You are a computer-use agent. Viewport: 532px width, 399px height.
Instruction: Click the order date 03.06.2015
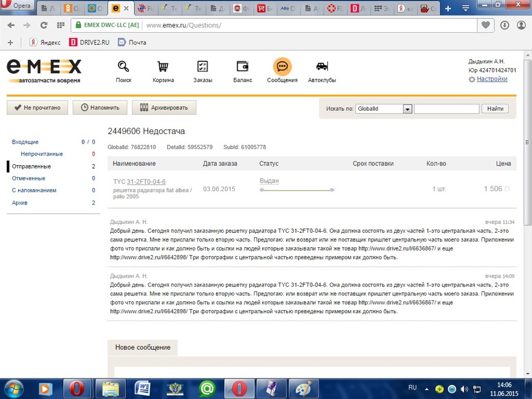219,189
